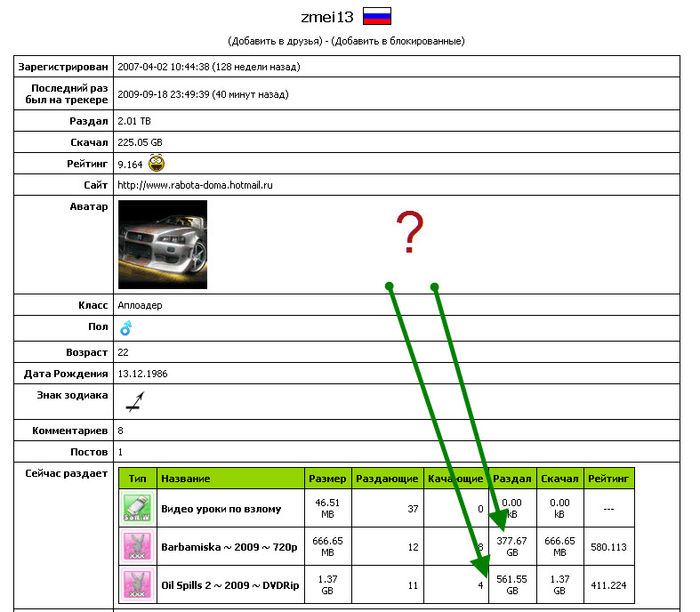700x612 pixels.
Task: Click the rating value 9.164
Action: click(x=130, y=165)
